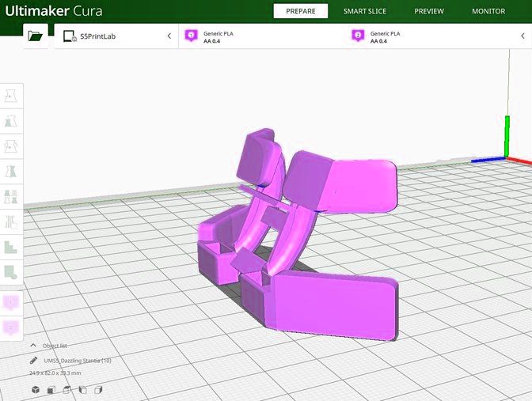Open Per Model Settings tool
The image size is (532, 401).
(x=11, y=197)
